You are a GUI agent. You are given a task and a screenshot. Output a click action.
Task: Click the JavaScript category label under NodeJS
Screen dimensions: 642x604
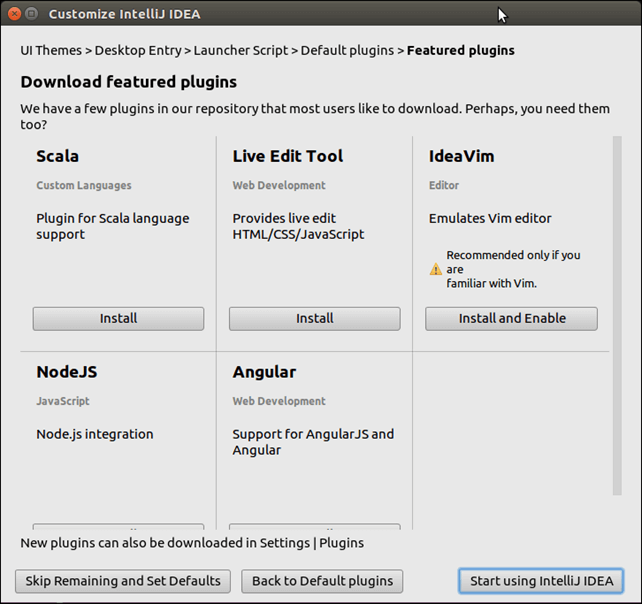(63, 401)
